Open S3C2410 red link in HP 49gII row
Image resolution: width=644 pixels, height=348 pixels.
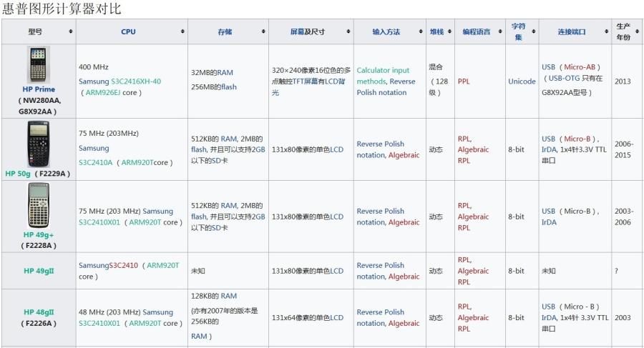click(x=123, y=265)
